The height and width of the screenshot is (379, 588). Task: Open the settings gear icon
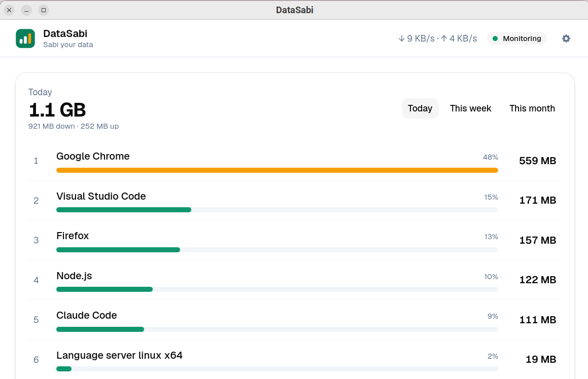[566, 39]
